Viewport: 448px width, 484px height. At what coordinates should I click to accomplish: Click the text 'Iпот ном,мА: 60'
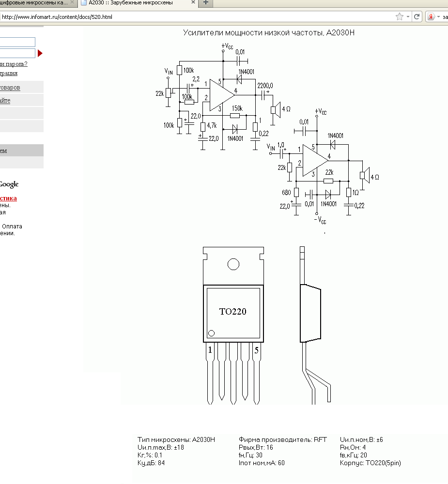[x=262, y=463]
